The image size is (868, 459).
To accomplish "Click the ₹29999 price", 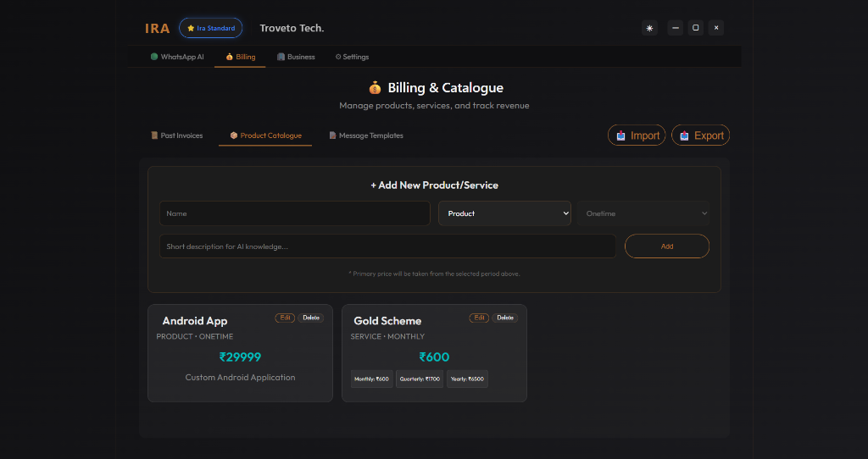I will [x=240, y=357].
